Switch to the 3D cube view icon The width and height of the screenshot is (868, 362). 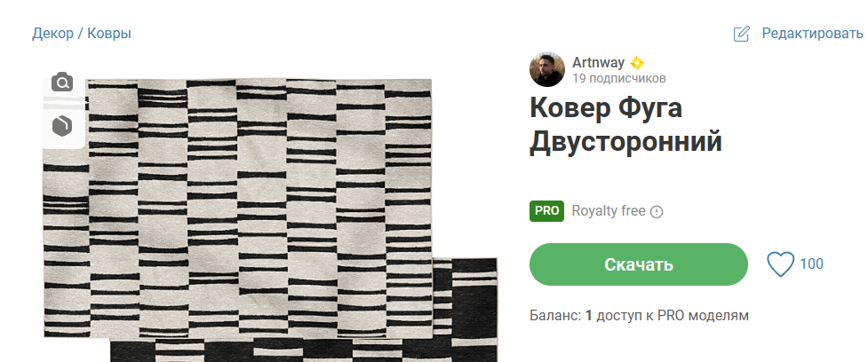62,125
